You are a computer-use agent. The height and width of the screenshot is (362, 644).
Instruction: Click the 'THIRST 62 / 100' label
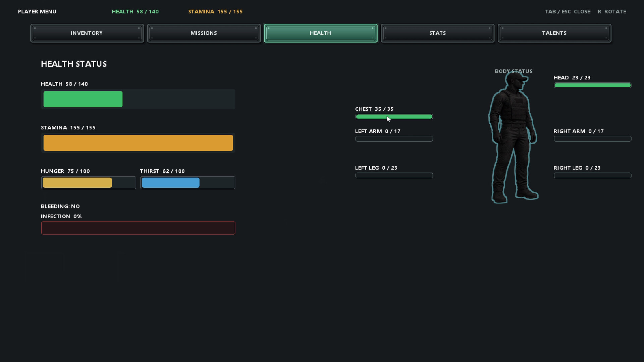tap(162, 171)
